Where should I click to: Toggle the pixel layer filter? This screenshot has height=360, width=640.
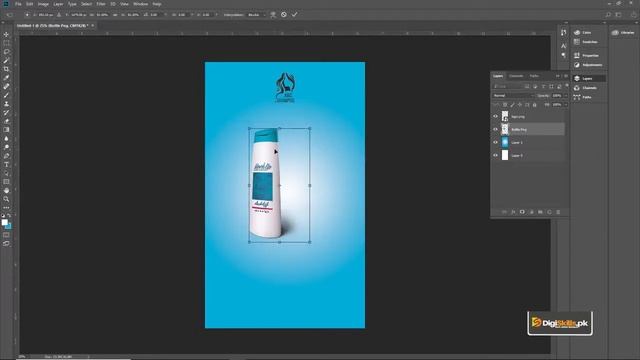[x=527, y=87]
